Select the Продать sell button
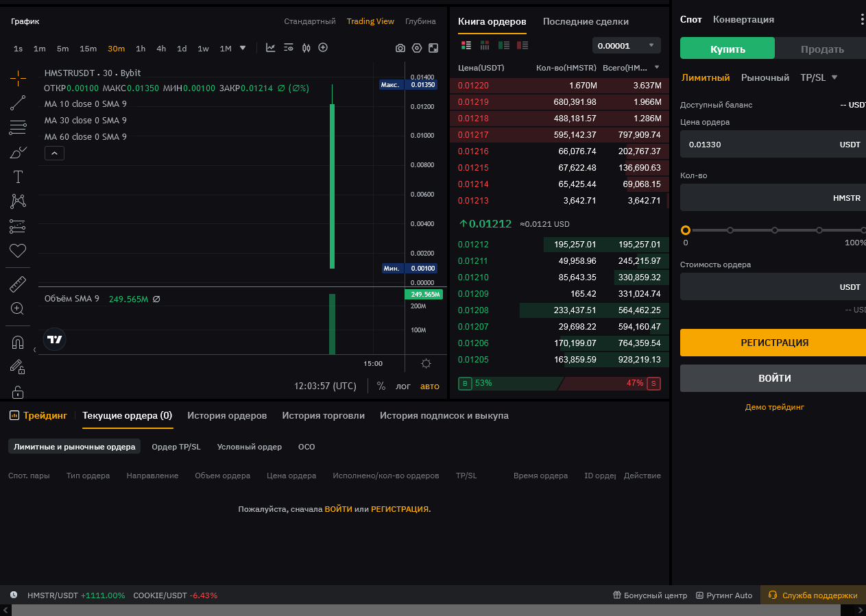 tap(822, 49)
